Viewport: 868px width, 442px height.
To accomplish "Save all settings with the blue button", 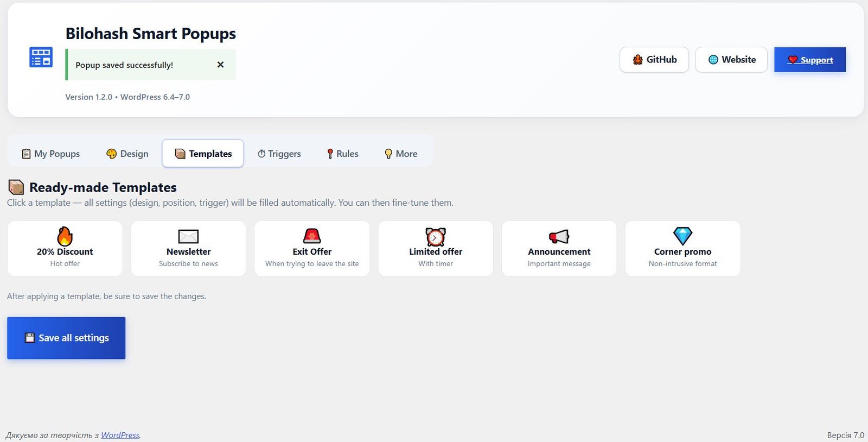I will pyautogui.click(x=66, y=338).
